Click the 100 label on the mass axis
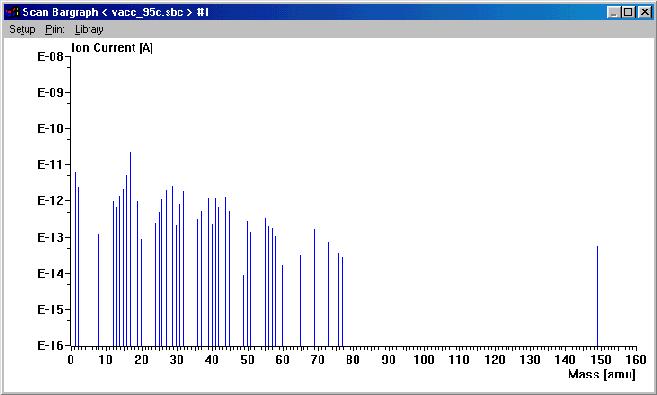 [424, 359]
